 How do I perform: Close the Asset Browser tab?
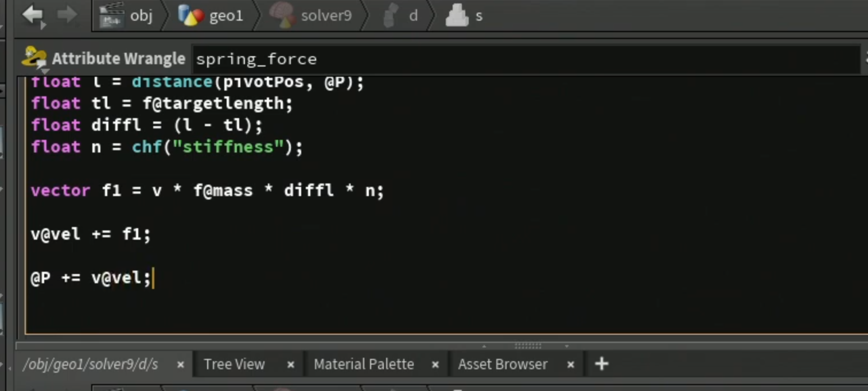[570, 365]
